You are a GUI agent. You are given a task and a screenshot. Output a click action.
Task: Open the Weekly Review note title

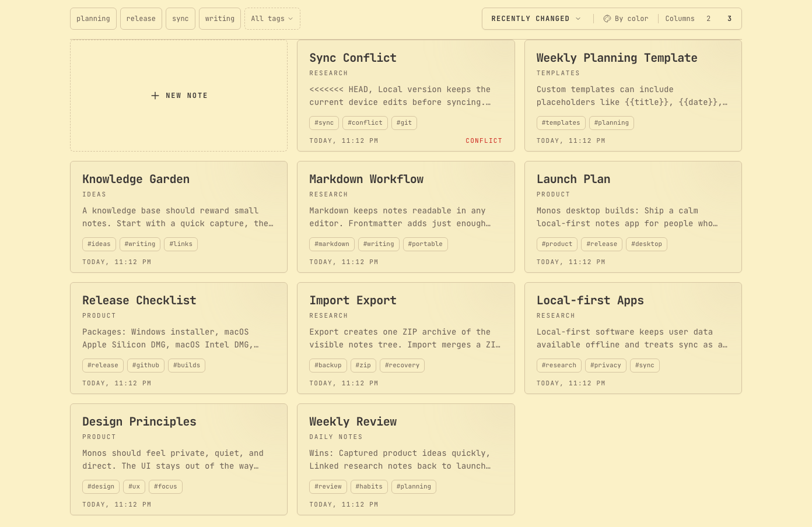pos(353,421)
